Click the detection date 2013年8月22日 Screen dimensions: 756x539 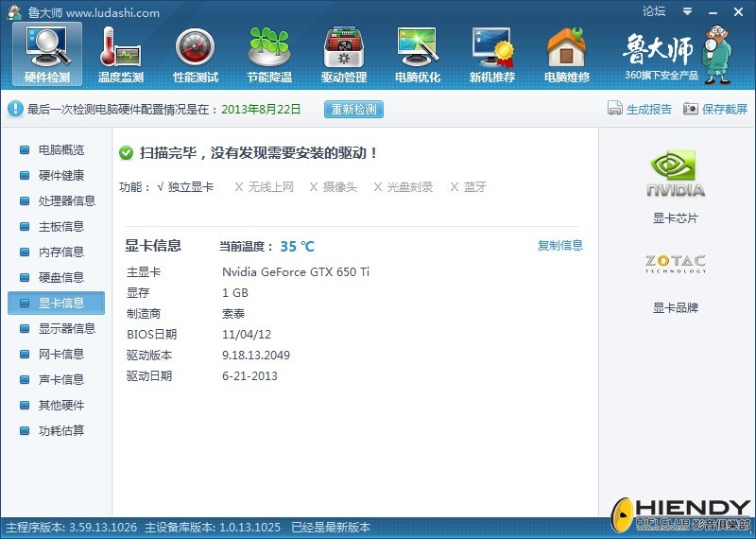[x=261, y=109]
